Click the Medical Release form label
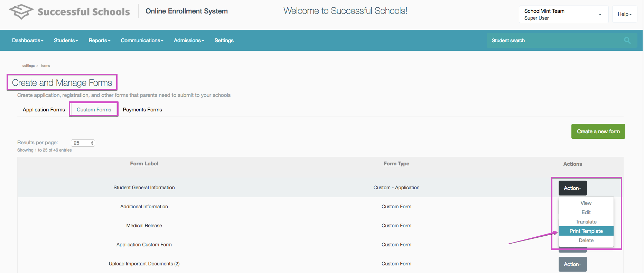Viewport: 644px width, 273px height. coord(144,226)
